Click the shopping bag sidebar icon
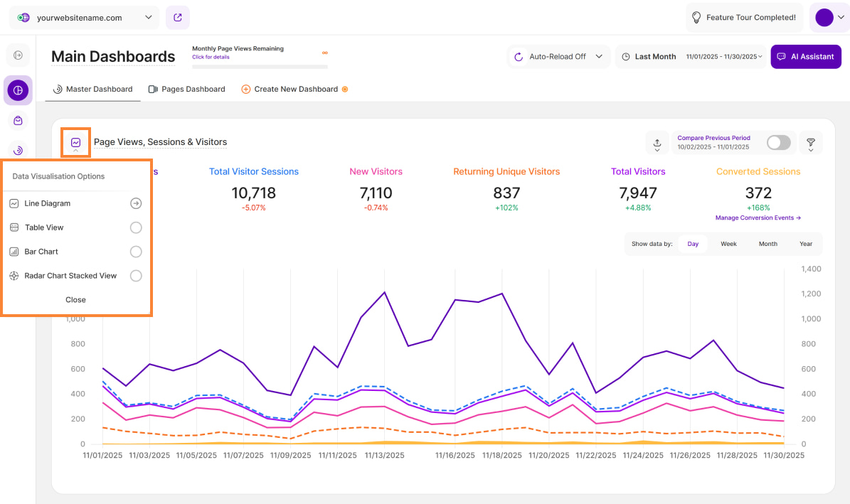The image size is (850, 504). click(18, 121)
